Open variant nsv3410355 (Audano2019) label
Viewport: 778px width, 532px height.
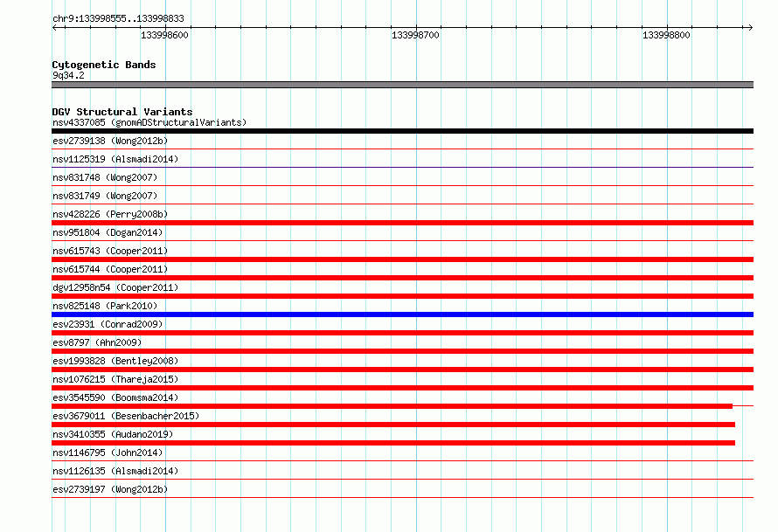113,434
